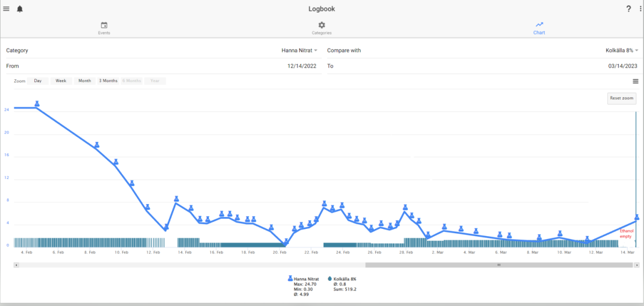Select the Week zoom button

point(61,81)
